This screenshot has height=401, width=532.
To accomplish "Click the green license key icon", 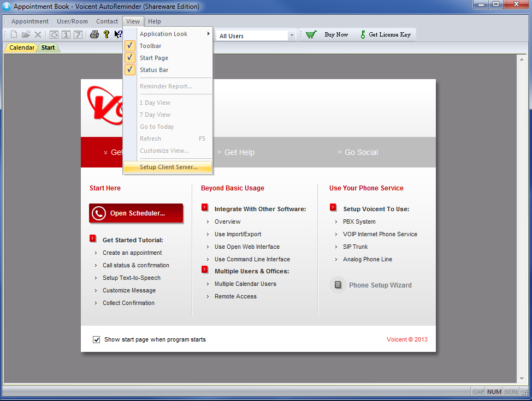I will tap(363, 35).
